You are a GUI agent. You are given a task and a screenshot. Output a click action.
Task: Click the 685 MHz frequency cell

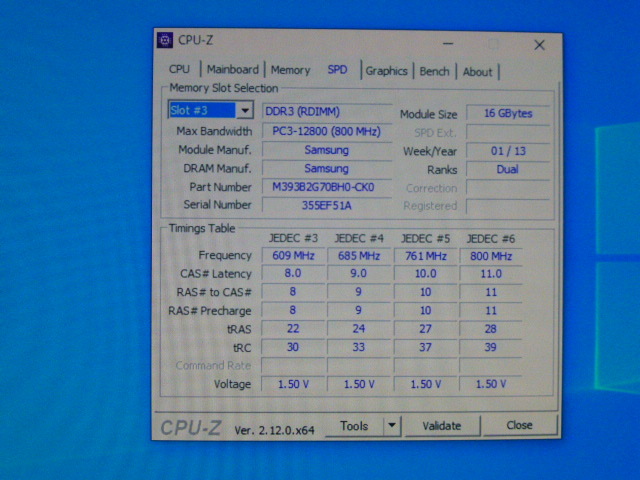pos(359,256)
